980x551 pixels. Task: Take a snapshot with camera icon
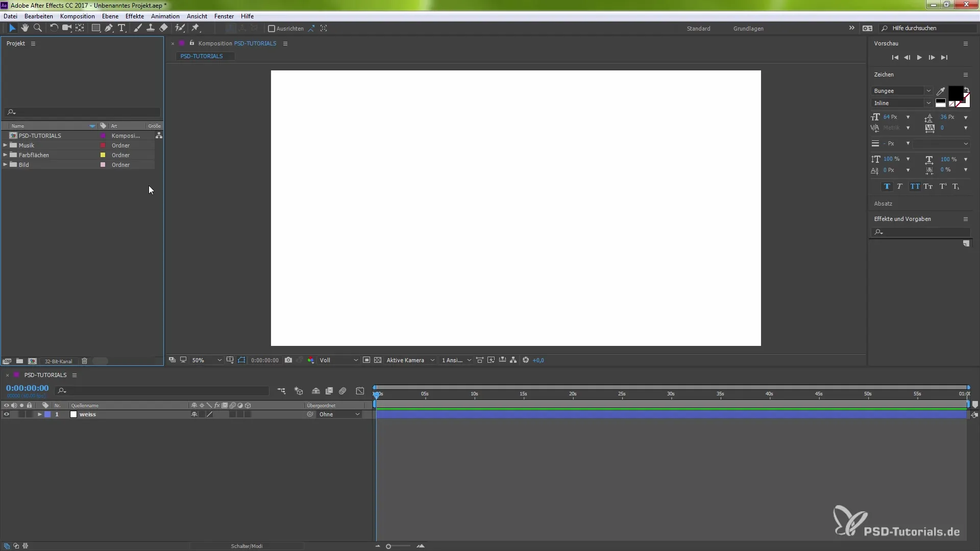click(x=288, y=360)
